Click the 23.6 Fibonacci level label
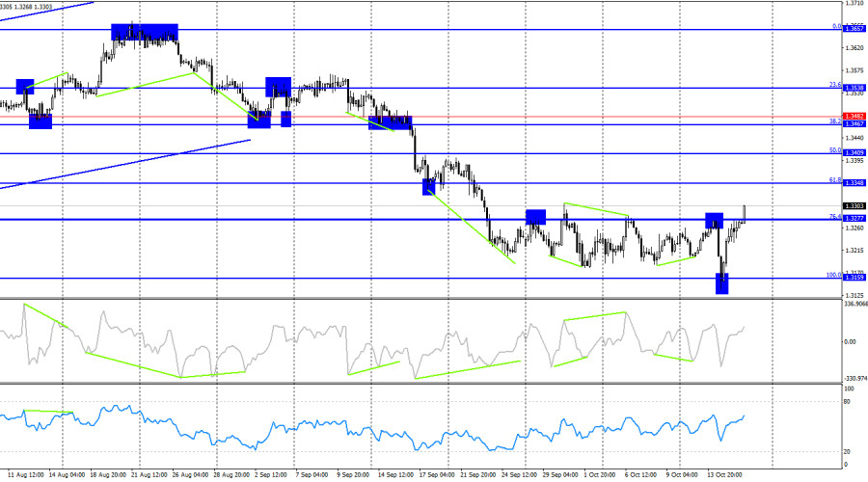868x482 pixels. (x=835, y=85)
